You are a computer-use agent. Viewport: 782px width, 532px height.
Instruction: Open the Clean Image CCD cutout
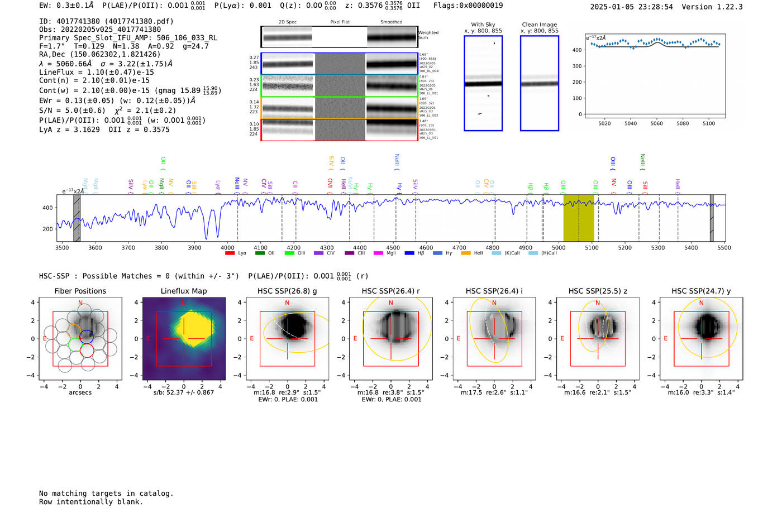point(540,83)
